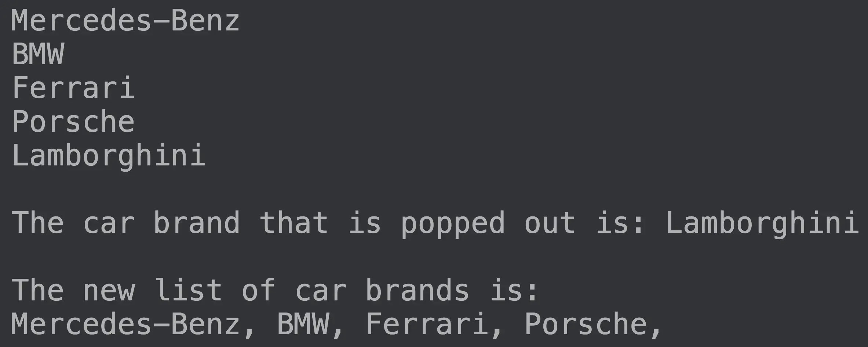Click the word 'that' in popped-out sentence
Viewport: 868px width, 347px height.
(293, 223)
